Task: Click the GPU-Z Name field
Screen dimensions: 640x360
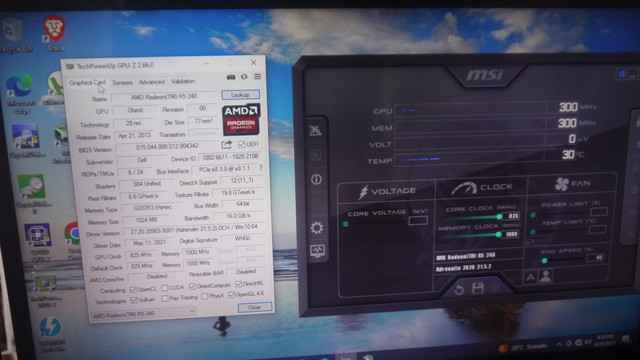Action: tap(164, 97)
